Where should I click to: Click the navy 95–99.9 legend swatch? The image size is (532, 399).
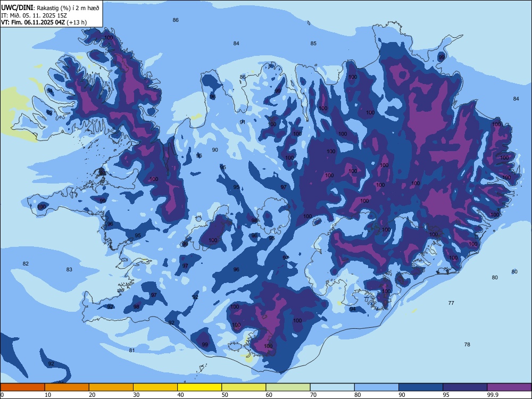tap(465, 387)
